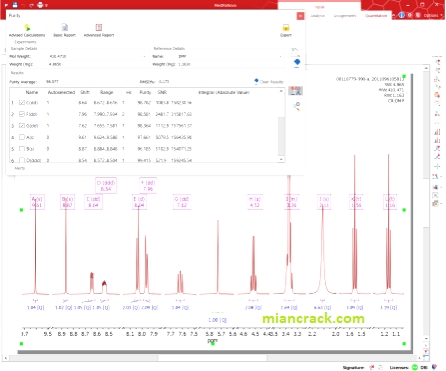This screenshot has width=446, height=371.
Task: Click Advanced Calculations icon in Purity dialog
Action: coord(27,28)
